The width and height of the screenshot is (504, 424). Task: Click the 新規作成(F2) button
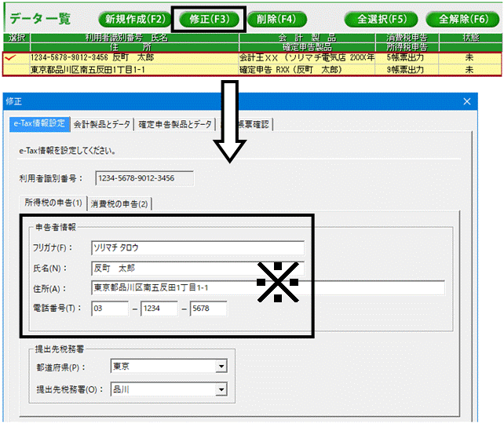pyautogui.click(x=135, y=20)
